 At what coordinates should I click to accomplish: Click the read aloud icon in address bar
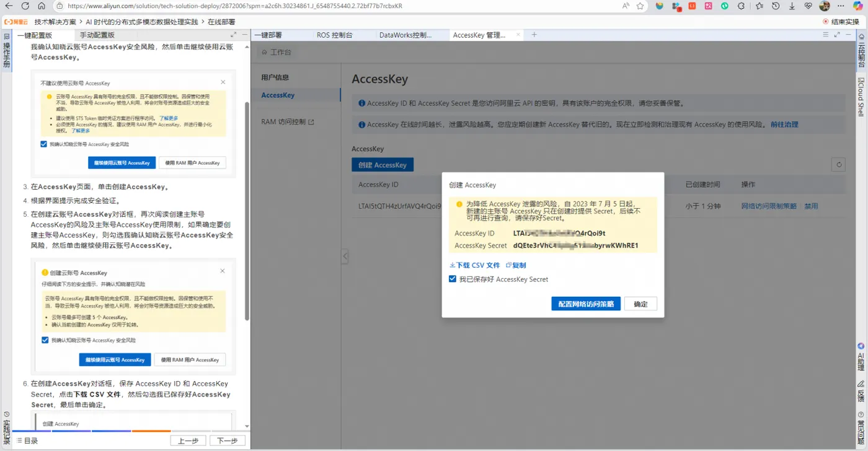tap(626, 6)
